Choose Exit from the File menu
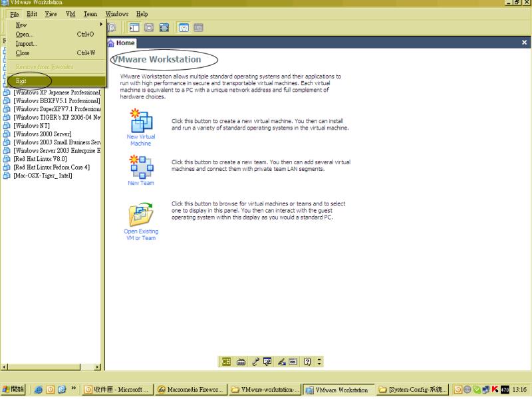The height and width of the screenshot is (399, 532). point(57,81)
